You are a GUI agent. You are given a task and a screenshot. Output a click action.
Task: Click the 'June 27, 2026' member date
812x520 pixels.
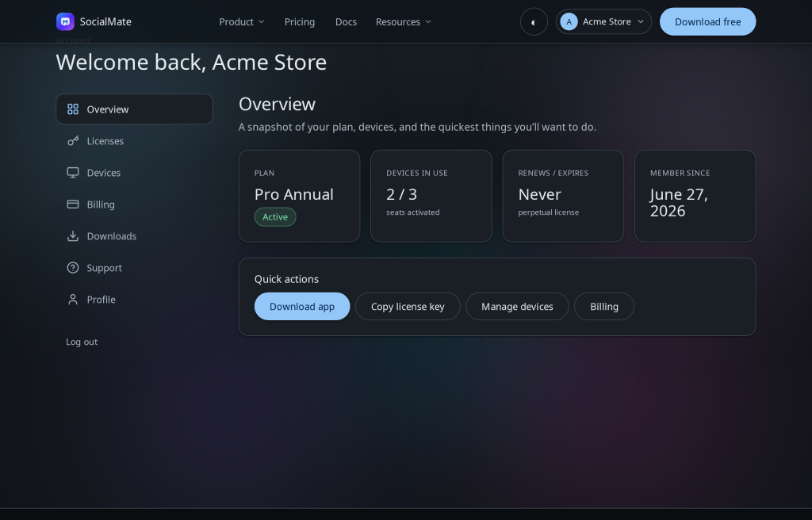(x=679, y=202)
